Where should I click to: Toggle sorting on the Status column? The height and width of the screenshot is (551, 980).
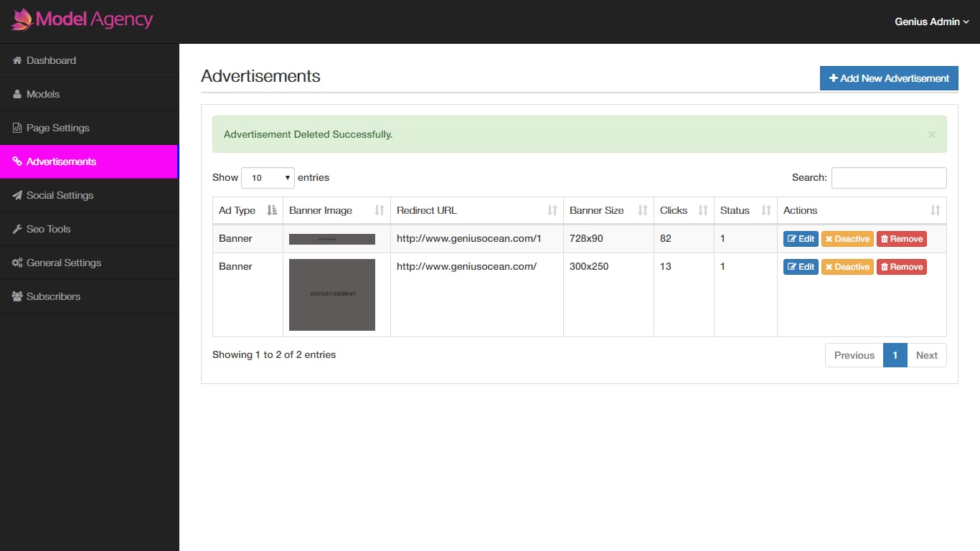click(765, 210)
